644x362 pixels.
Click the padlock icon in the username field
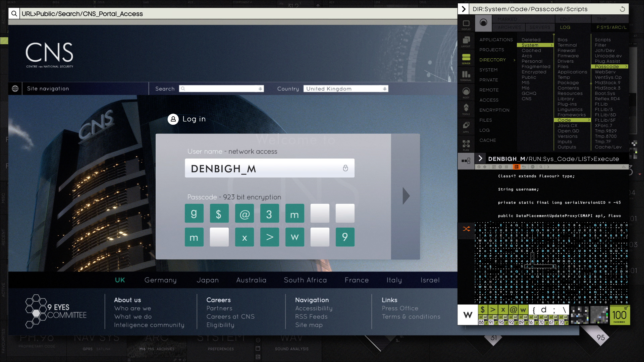tap(345, 168)
